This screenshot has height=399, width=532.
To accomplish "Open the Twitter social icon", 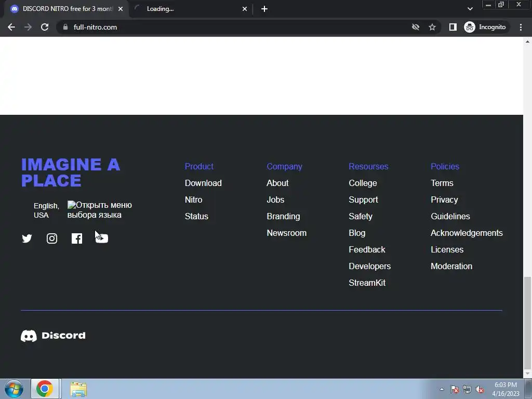I will [x=27, y=238].
